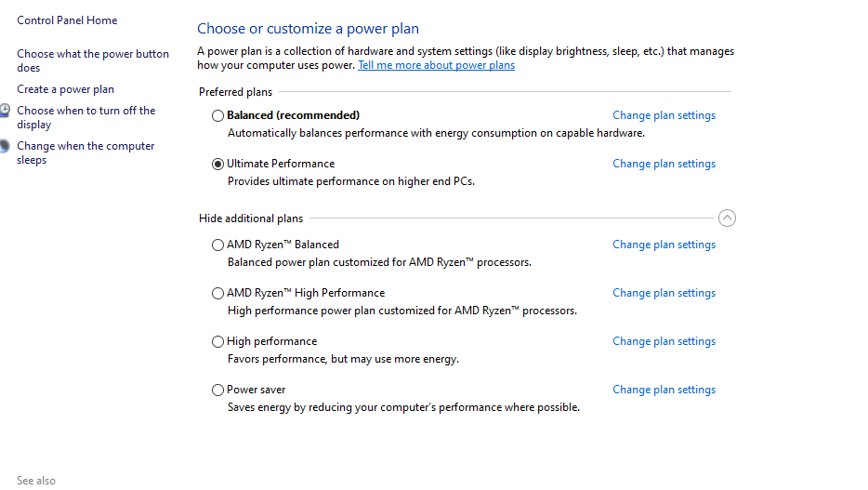The image size is (868, 490).
Task: Select the Ultimate Performance radio button
Action: (217, 164)
